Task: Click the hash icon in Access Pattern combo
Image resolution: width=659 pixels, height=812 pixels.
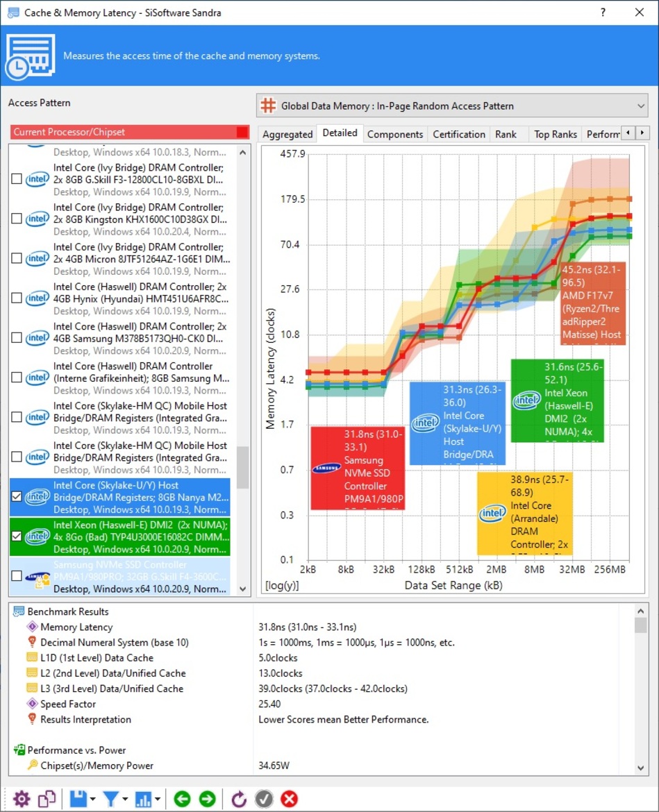Action: (x=268, y=105)
